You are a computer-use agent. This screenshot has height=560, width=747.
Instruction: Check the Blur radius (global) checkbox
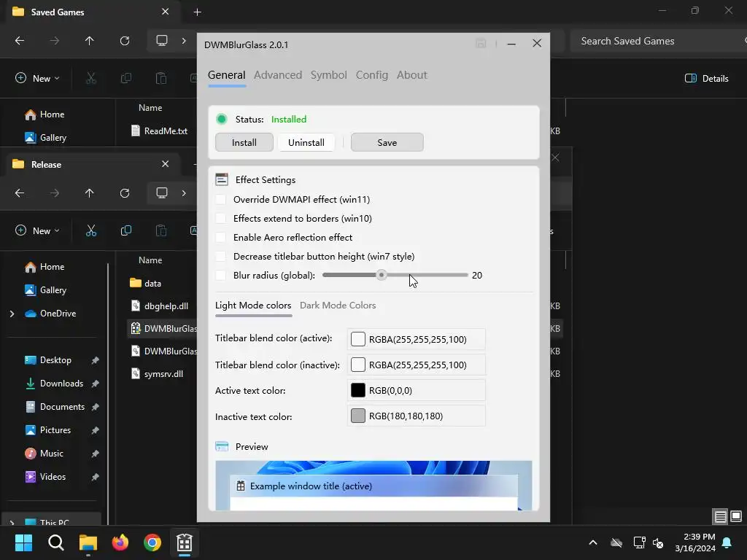point(220,275)
